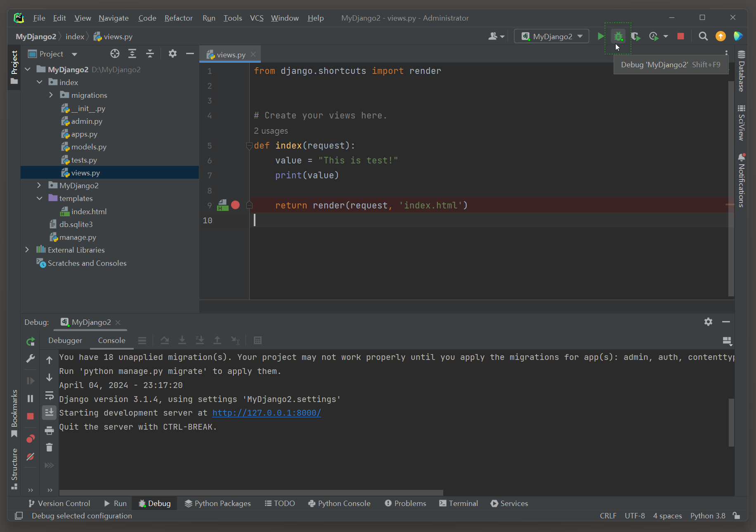Open the Problems tool window
This screenshot has width=756, height=532.
point(405,503)
